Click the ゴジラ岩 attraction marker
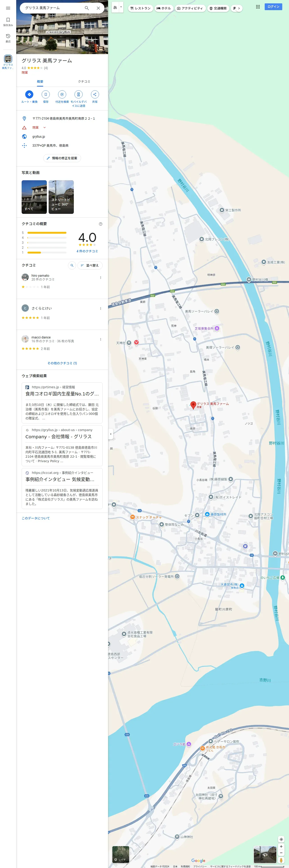 (189, 744)
